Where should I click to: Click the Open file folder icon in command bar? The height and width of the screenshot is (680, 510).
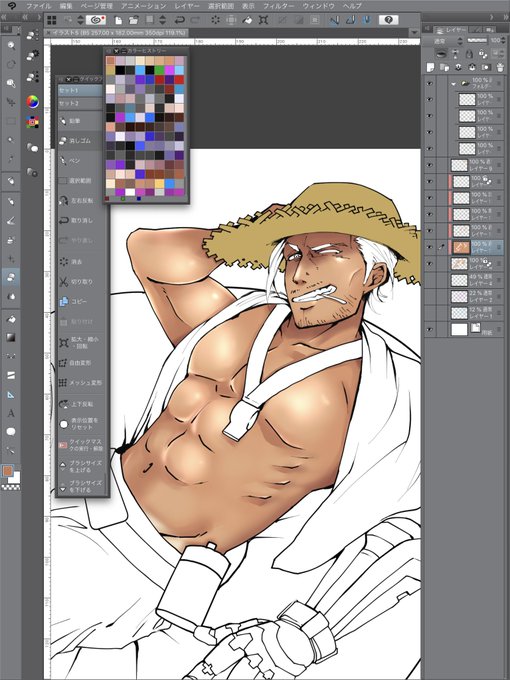134,20
